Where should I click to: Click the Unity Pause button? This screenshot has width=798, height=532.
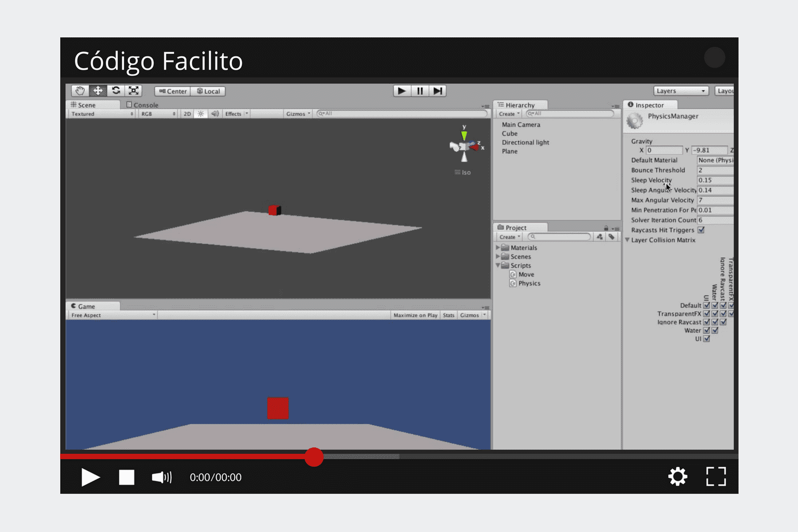(x=420, y=91)
